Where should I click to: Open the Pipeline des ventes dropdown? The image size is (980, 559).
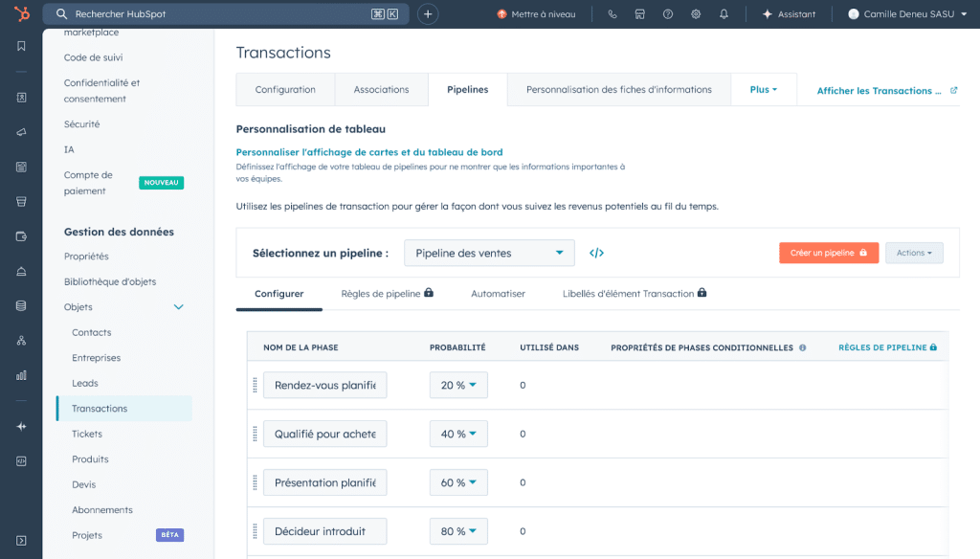coord(489,253)
